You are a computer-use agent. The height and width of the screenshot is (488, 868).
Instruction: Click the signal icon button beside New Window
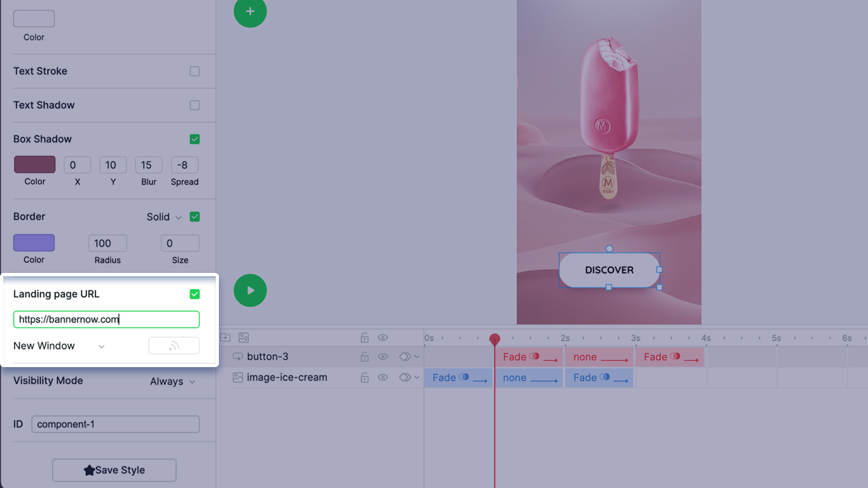(x=174, y=345)
